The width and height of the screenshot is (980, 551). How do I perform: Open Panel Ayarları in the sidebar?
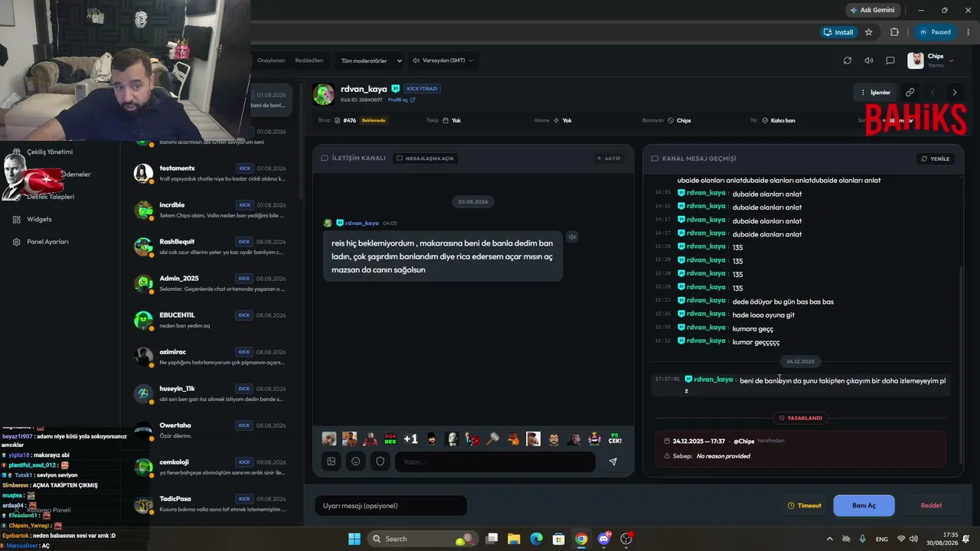(x=47, y=242)
